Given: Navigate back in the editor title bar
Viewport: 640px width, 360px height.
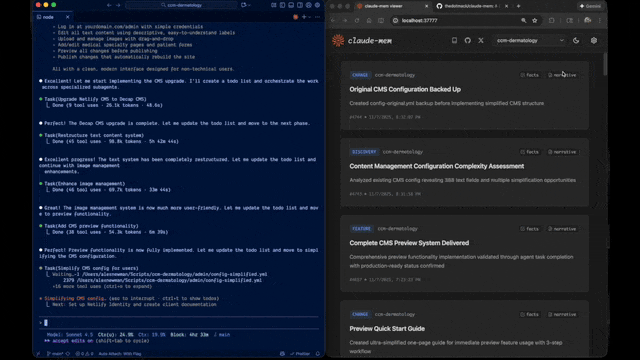Looking at the screenshot, I should [x=109, y=5].
